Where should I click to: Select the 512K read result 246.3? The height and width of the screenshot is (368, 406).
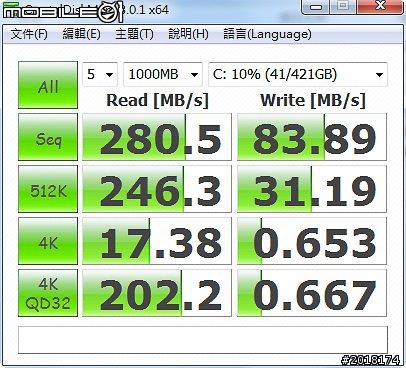pyautogui.click(x=157, y=189)
